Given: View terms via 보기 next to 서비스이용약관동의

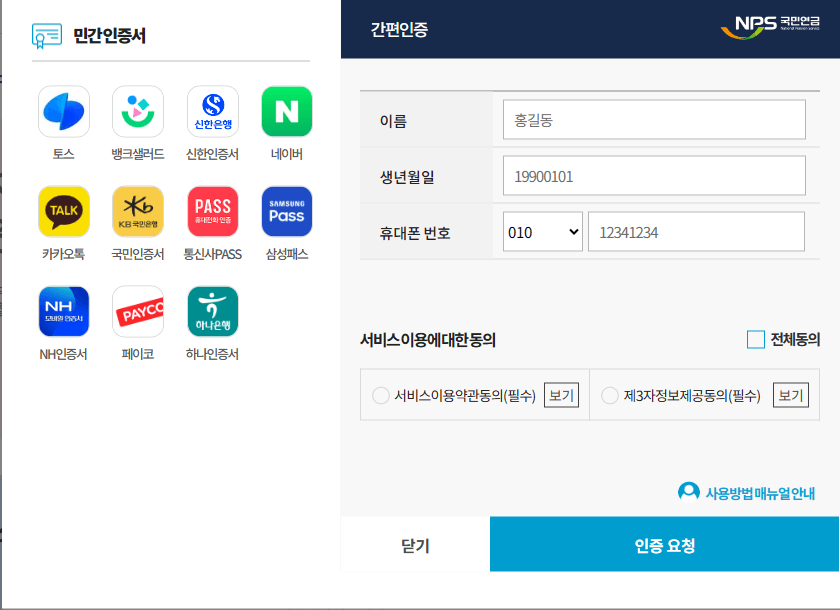Looking at the screenshot, I should pos(561,394).
